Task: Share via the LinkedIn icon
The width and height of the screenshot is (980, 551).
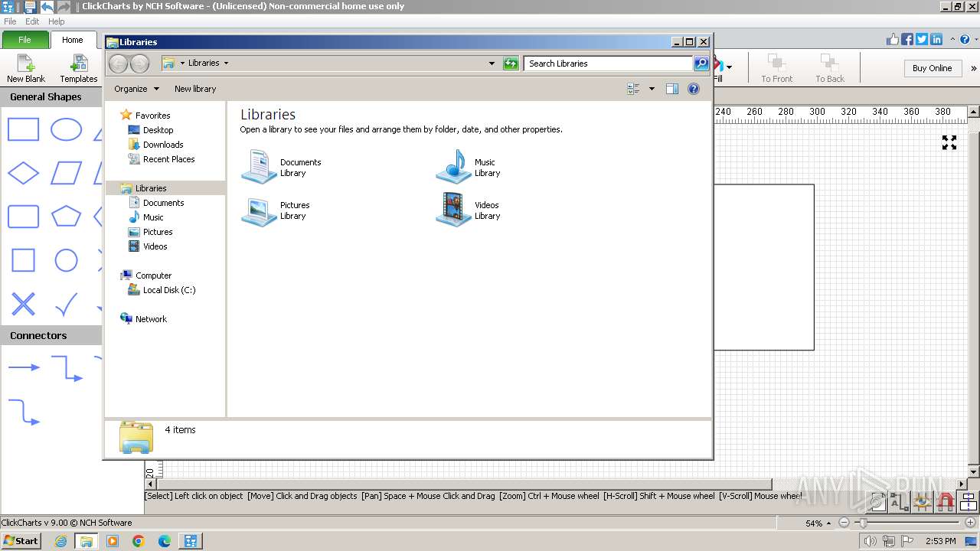Action: 936,39
